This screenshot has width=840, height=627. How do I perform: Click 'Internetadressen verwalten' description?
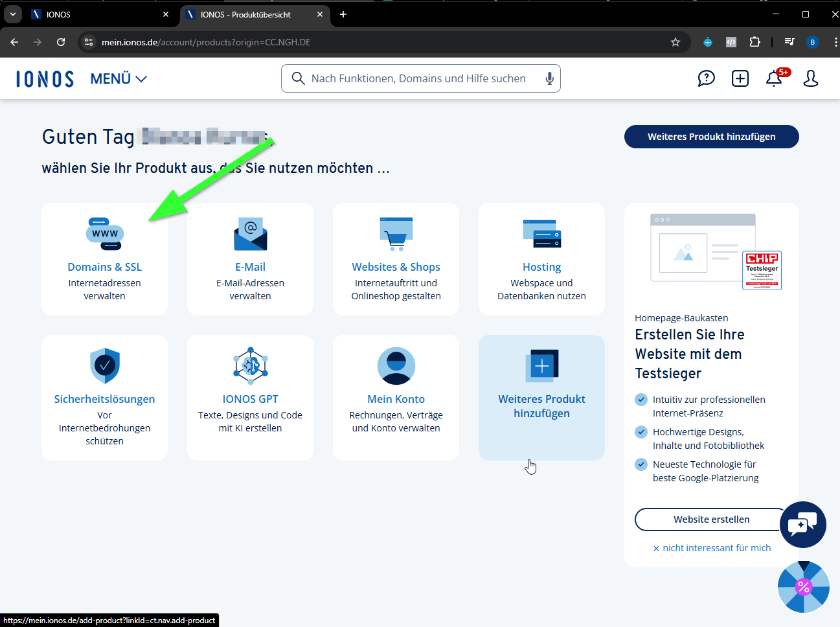[105, 290]
